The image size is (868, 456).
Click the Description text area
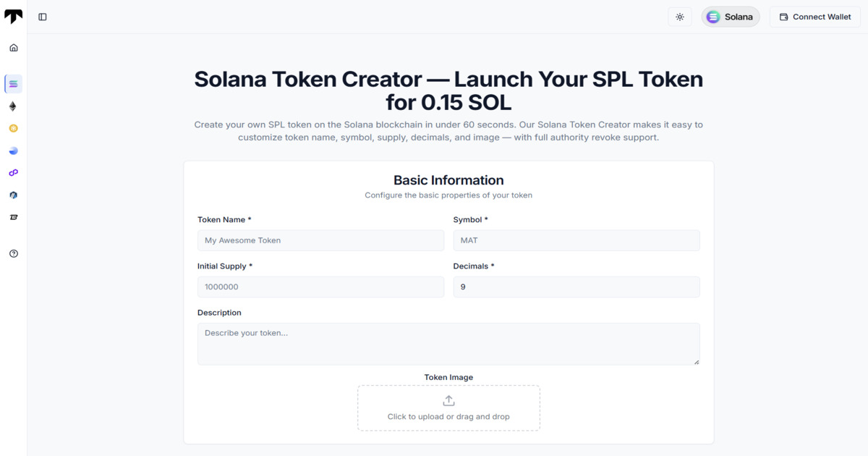tap(448, 343)
